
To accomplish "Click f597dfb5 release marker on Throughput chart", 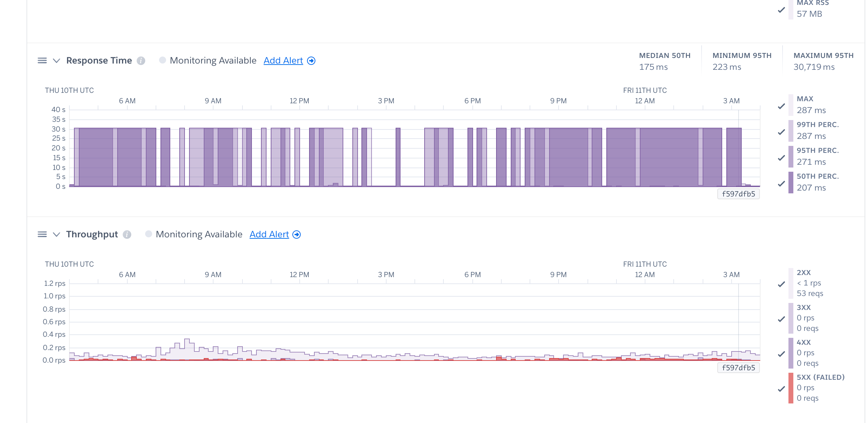I will 738,368.
